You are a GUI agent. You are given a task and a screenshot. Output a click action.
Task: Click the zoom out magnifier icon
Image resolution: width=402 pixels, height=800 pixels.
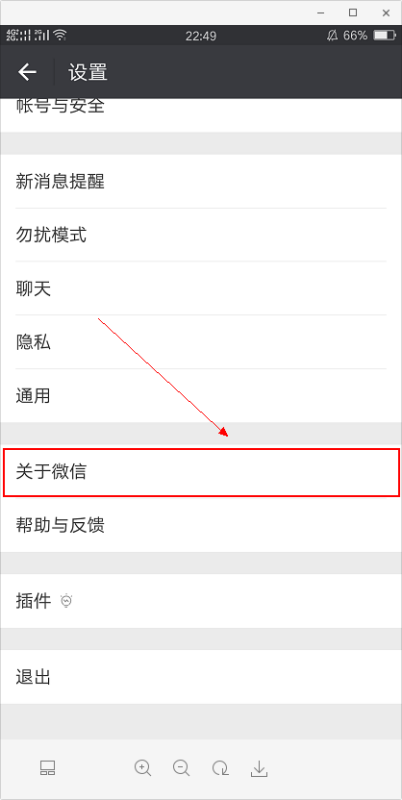pos(181,767)
